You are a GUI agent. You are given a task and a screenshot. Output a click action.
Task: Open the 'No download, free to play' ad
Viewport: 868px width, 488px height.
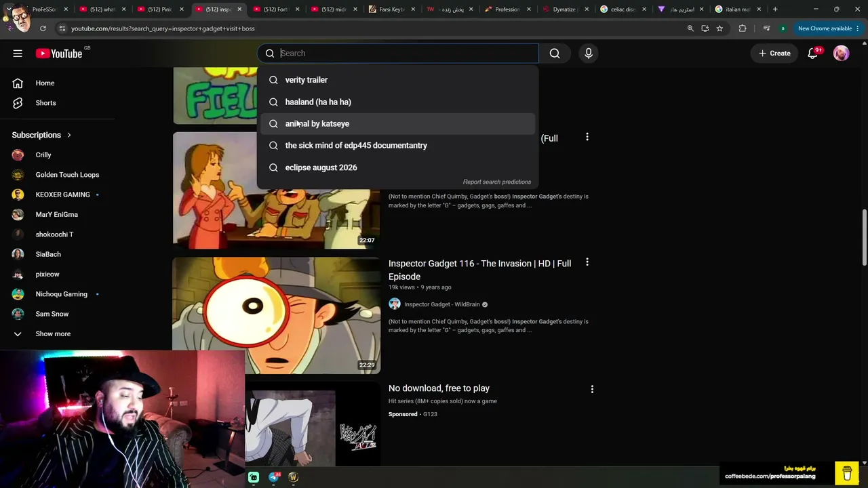439,388
